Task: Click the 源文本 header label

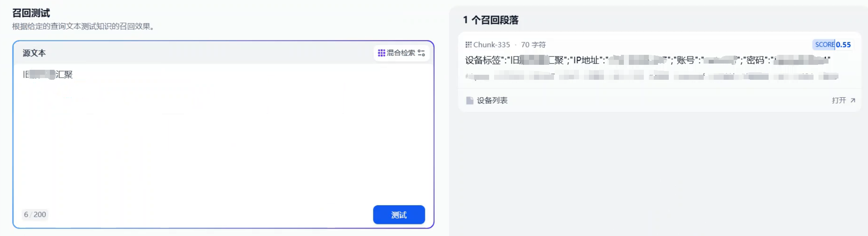Action: [x=34, y=53]
